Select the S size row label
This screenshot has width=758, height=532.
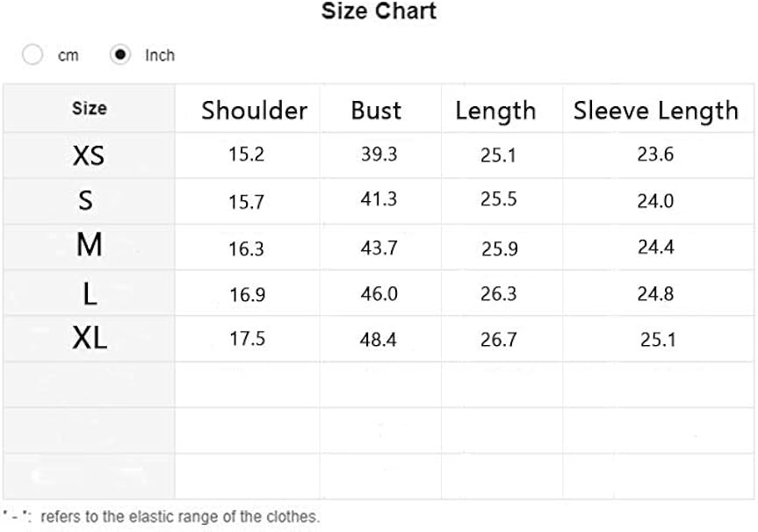pyautogui.click(x=86, y=202)
